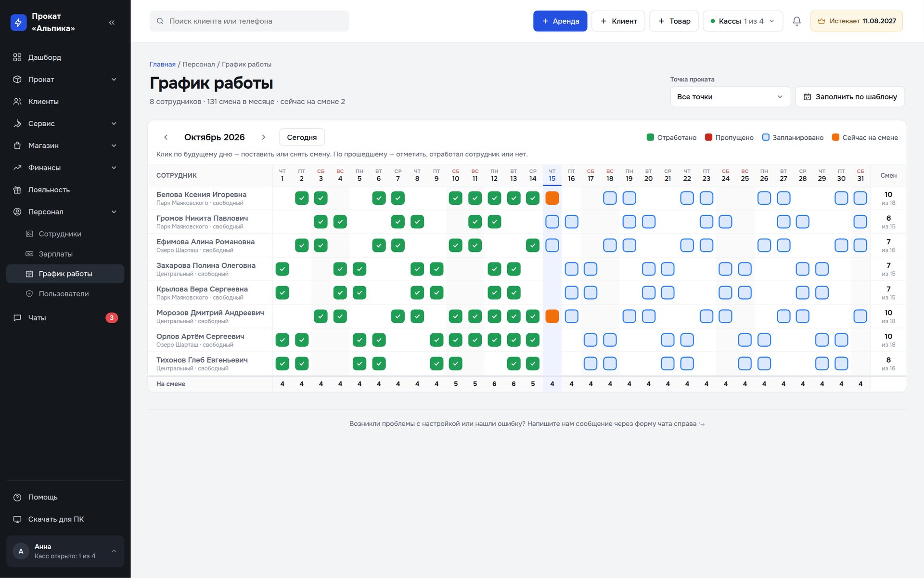924x578 pixels.
Task: Expand the Анна user account menu
Action: 65,551
